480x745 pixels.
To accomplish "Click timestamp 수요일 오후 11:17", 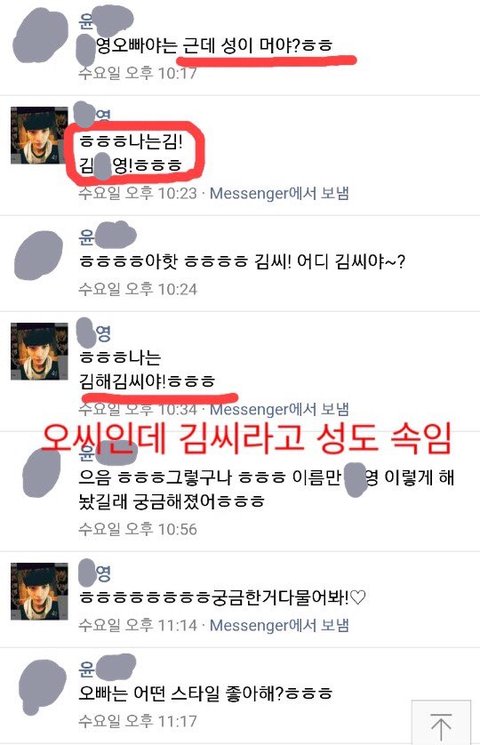I will [137, 721].
